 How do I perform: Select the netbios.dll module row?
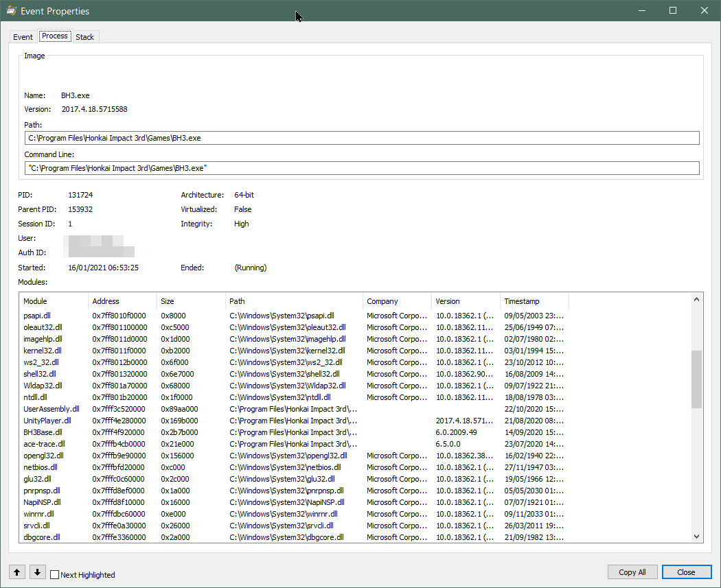295,467
